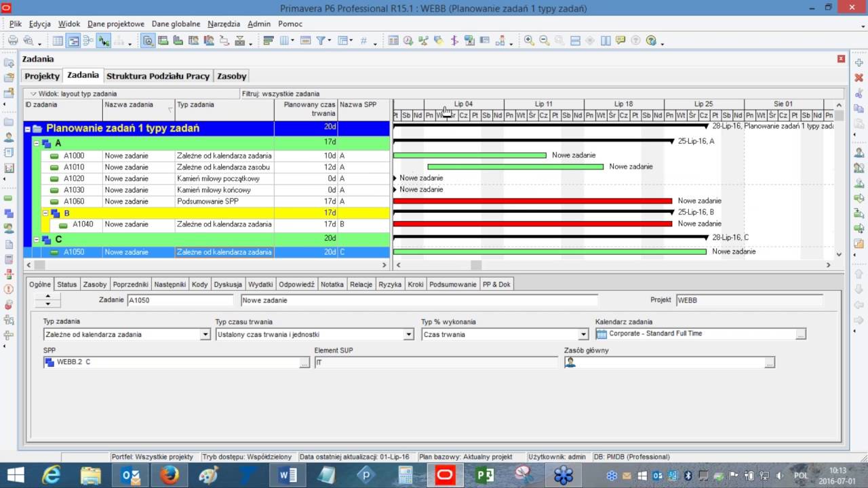Open the Columns toolbar icon
This screenshot has width=868, height=488.
(x=283, y=41)
